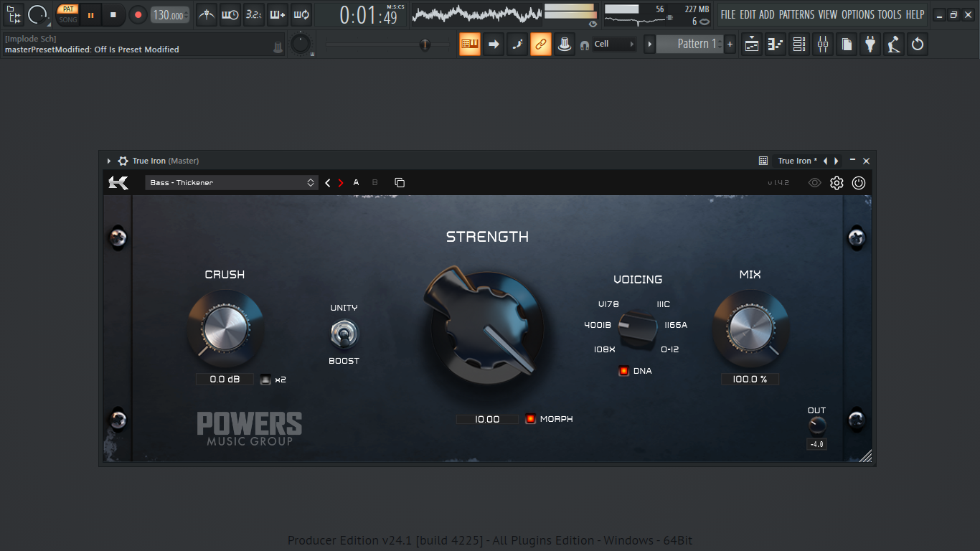Open the Piano roll view icon

tap(776, 44)
